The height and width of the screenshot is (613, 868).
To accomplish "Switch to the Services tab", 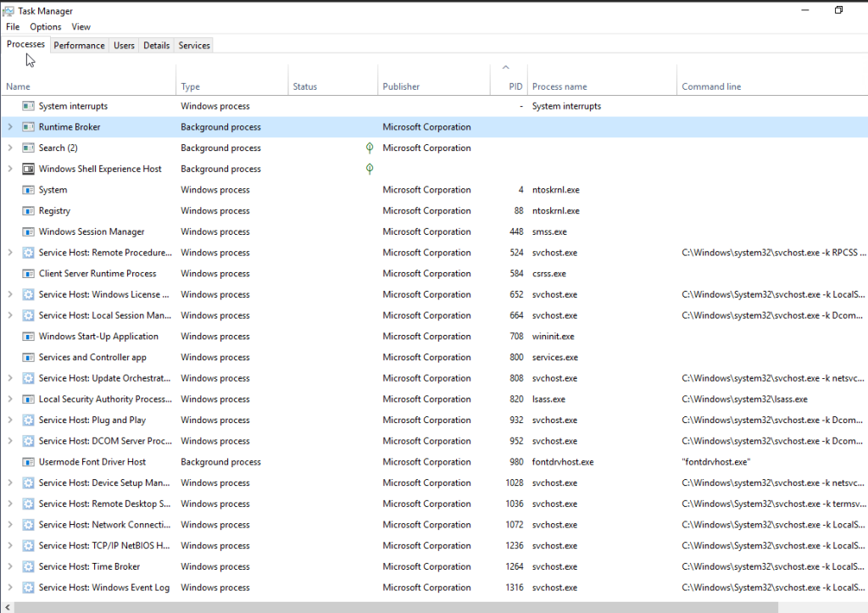I will click(194, 46).
